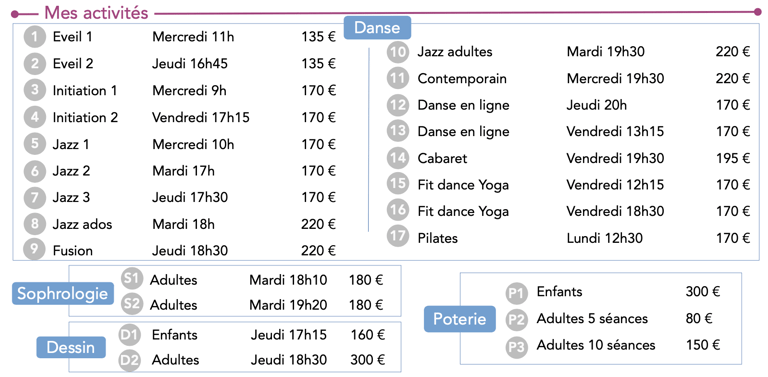The height and width of the screenshot is (377, 768).
Task: Select circle number 5 for Jazz 1
Action: [34, 144]
